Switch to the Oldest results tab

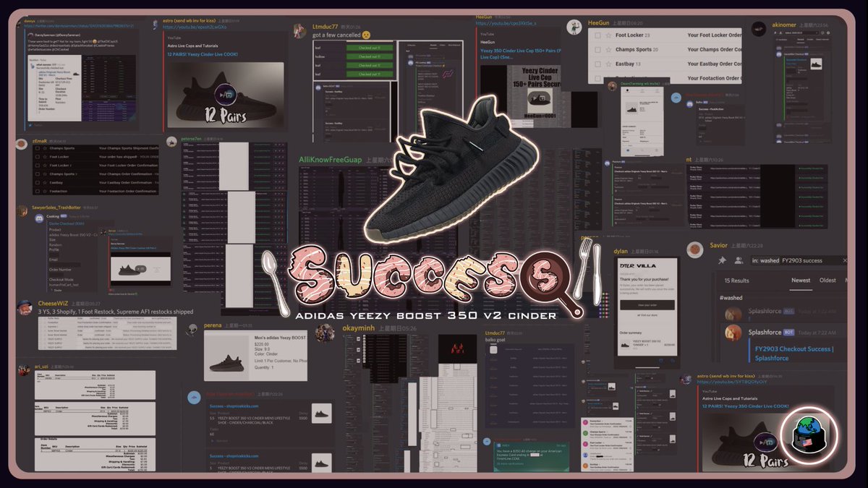(x=827, y=281)
